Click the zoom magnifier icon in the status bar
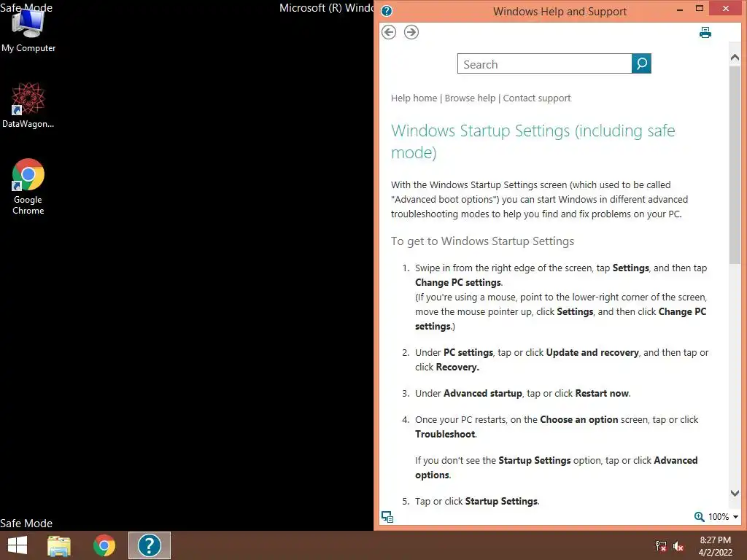Image resolution: width=747 pixels, height=560 pixels. pyautogui.click(x=700, y=517)
